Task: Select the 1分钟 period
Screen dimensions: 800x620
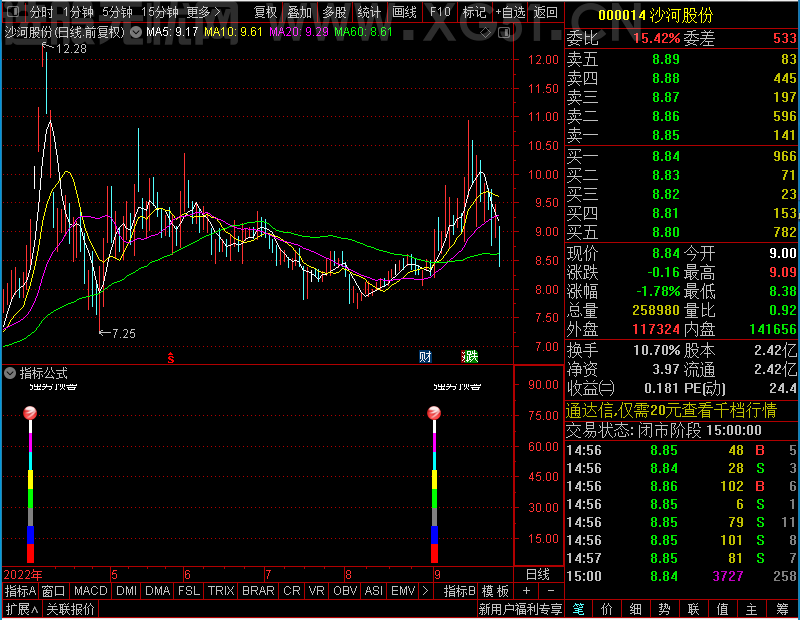Action: pyautogui.click(x=79, y=12)
